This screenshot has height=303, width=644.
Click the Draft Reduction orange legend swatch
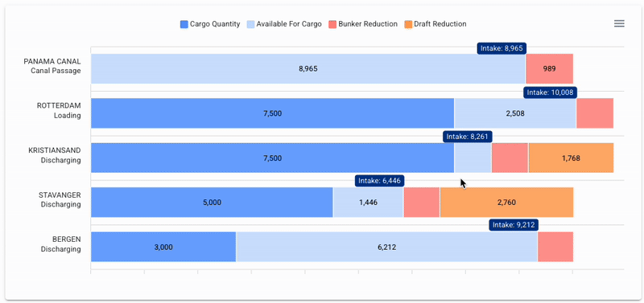tap(408, 24)
